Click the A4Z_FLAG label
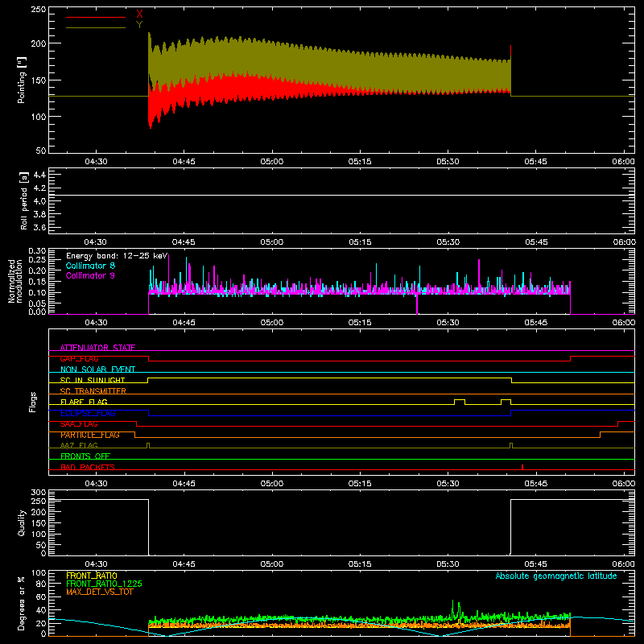Viewport: 644px width, 644px height. click(79, 445)
